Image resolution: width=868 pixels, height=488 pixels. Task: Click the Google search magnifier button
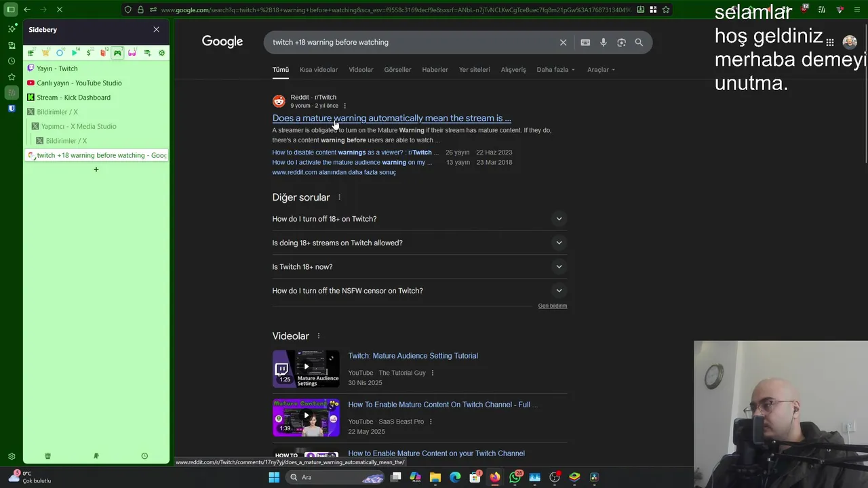639,42
